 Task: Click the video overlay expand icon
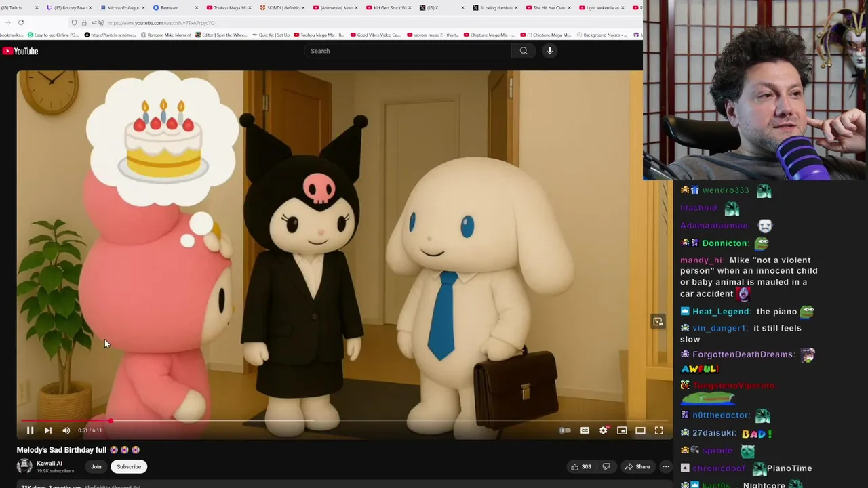point(658,322)
